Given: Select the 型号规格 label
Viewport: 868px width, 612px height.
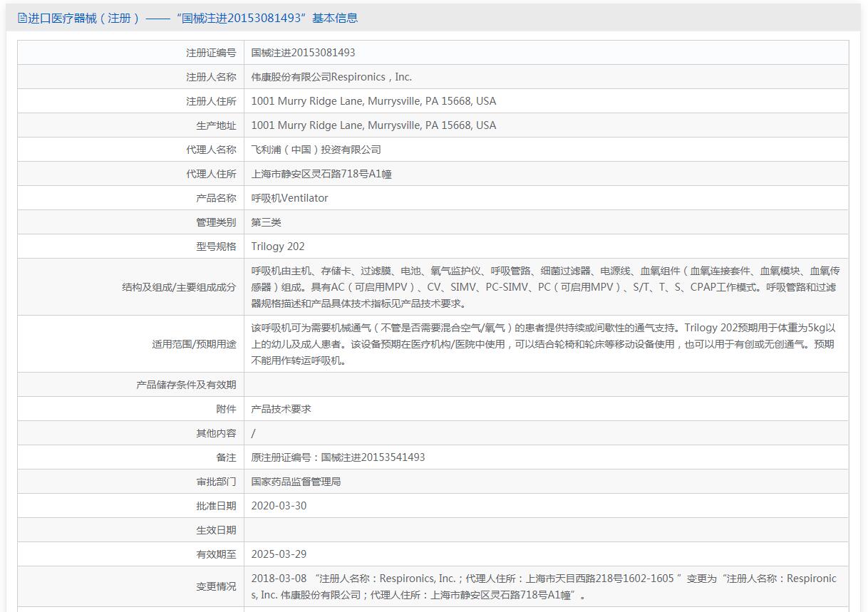Looking at the screenshot, I should (216, 247).
